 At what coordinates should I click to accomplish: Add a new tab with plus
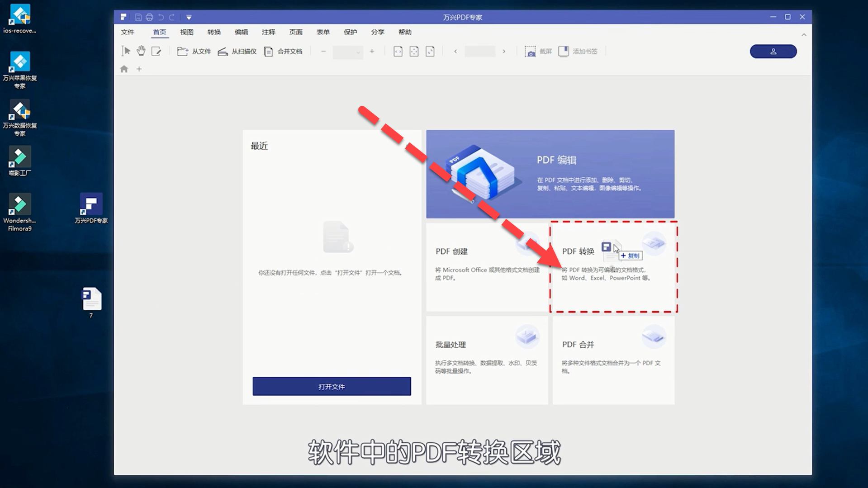pyautogui.click(x=139, y=69)
